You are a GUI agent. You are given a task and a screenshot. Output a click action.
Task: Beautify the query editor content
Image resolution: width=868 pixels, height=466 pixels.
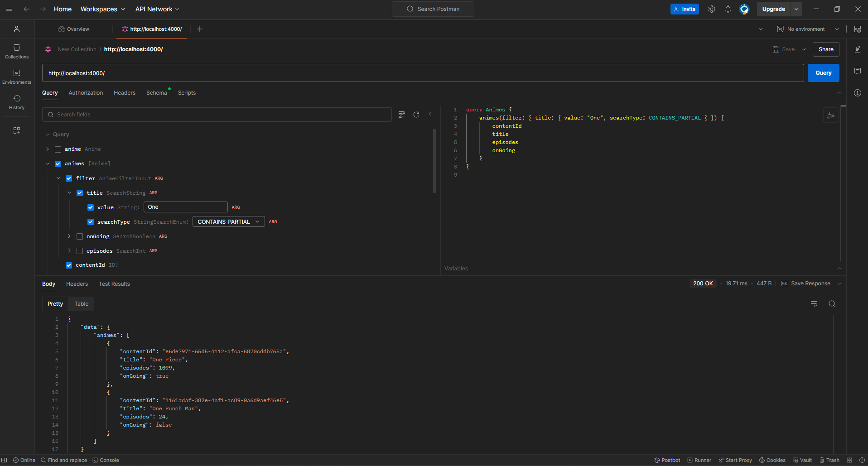(831, 115)
